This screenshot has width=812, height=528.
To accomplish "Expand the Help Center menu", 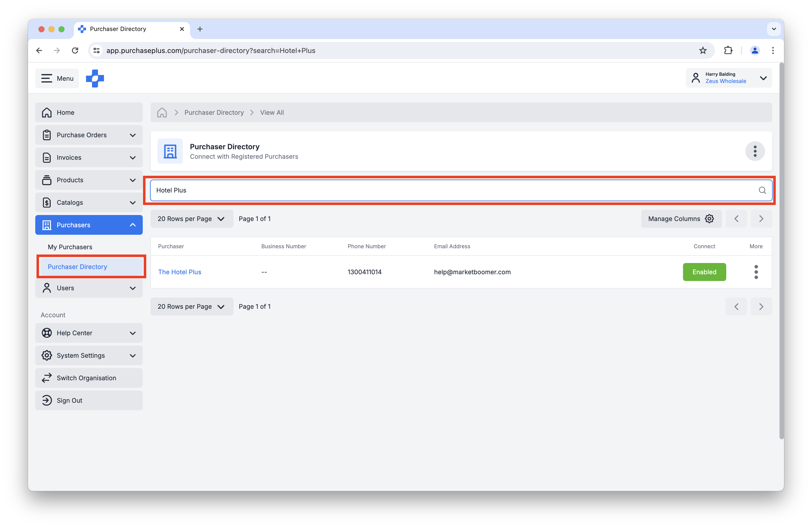I will point(89,333).
